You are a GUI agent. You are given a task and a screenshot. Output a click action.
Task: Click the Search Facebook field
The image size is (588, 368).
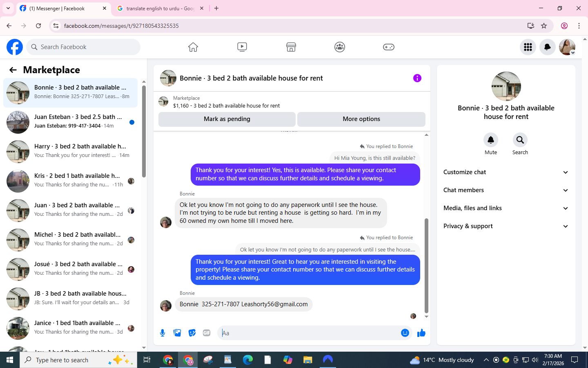83,47
